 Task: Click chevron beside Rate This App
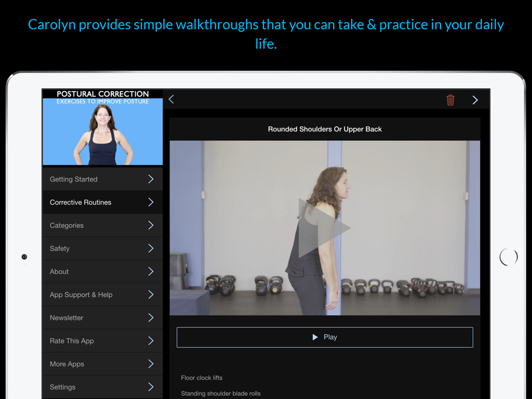pyautogui.click(x=151, y=340)
